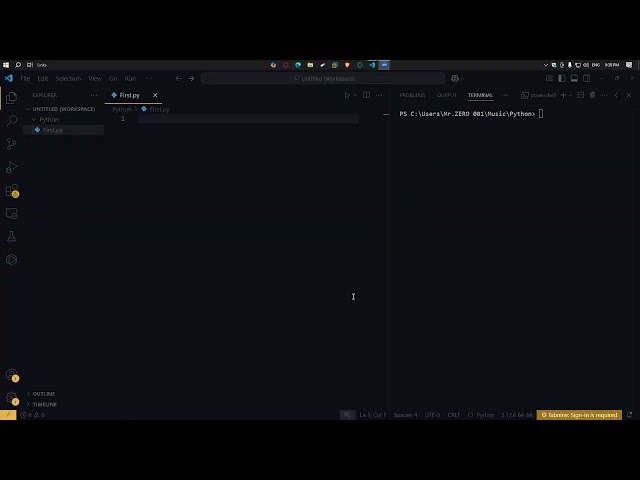Open the Accounts menu icon
Viewport: 640px width, 480px height.
[11, 375]
